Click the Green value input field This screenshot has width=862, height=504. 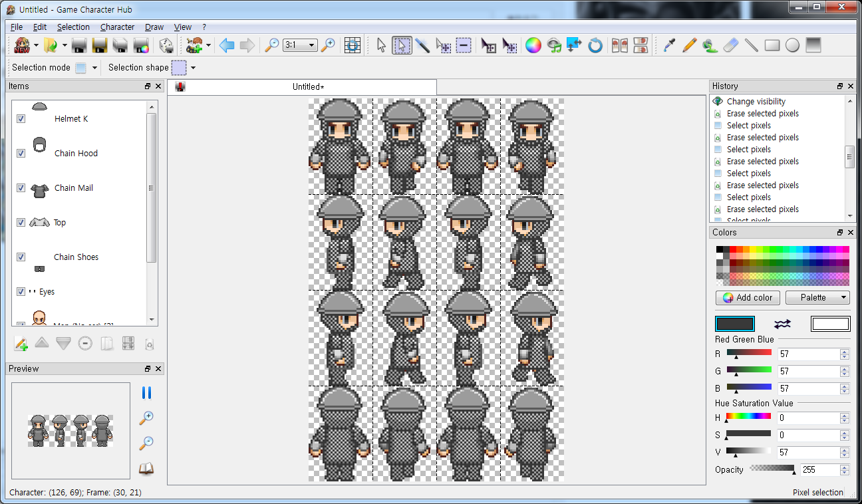point(808,371)
